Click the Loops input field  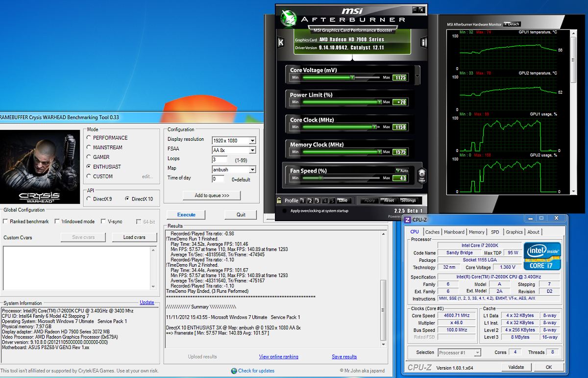tap(220, 160)
